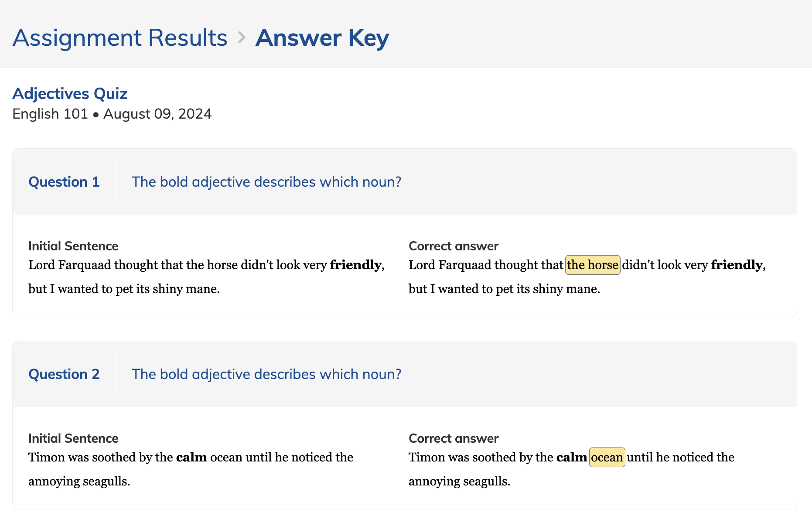The height and width of the screenshot is (526, 812).
Task: Select the Question 1 header label
Action: (x=64, y=182)
